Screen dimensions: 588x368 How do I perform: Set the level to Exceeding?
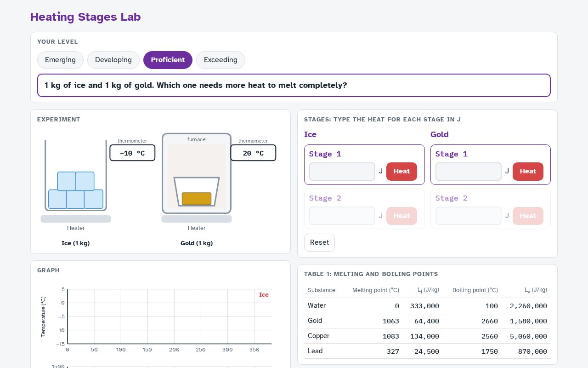coord(220,60)
